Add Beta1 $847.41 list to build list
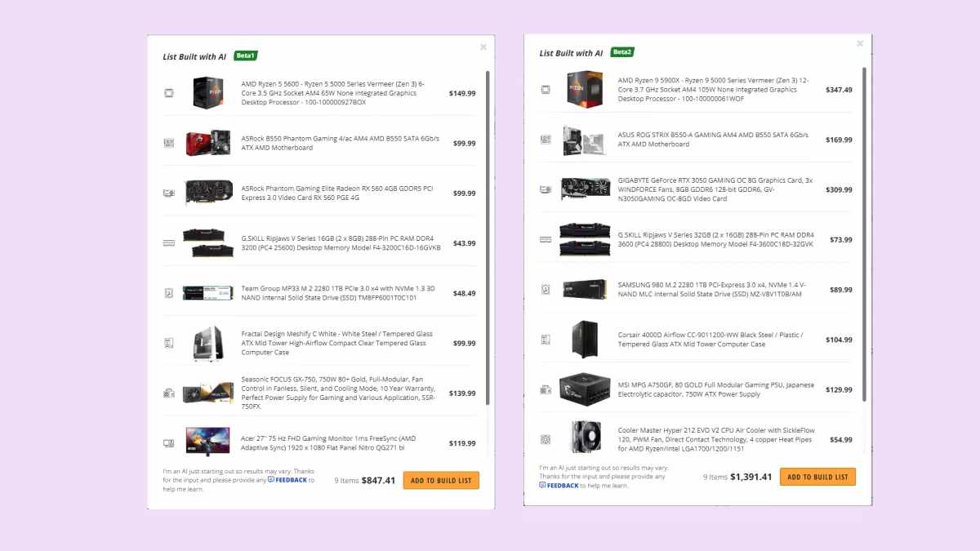This screenshot has width=980, height=551. (441, 481)
